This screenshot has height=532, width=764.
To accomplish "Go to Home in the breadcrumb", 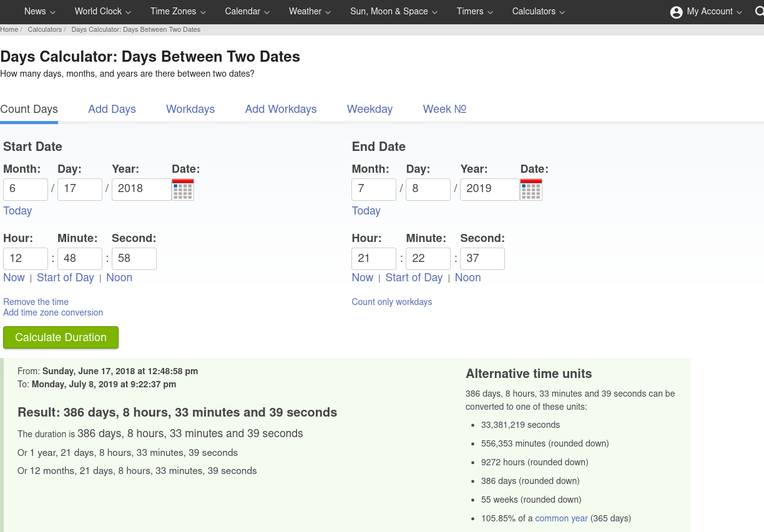I will tap(9, 29).
